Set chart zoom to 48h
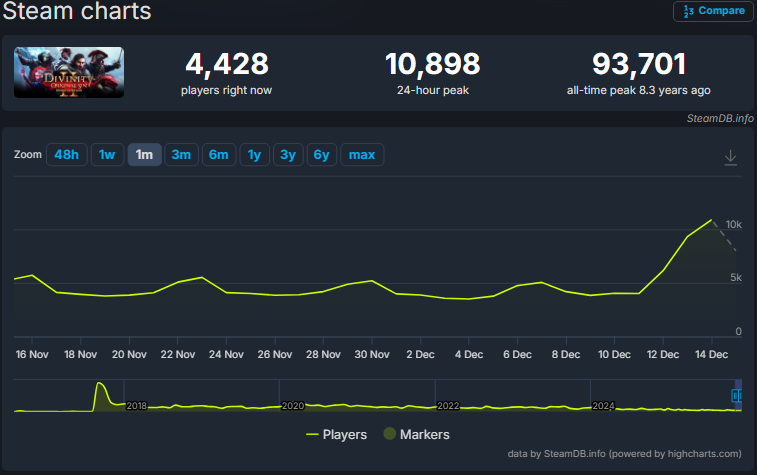 67,154
